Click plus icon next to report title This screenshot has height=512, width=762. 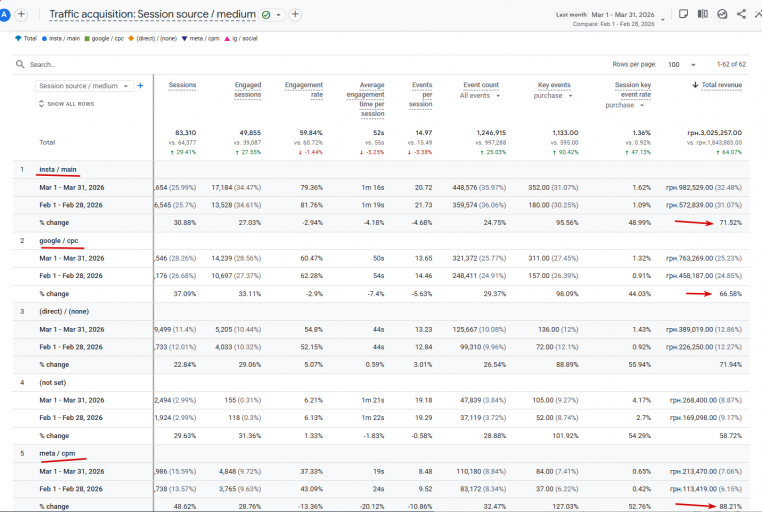[295, 15]
